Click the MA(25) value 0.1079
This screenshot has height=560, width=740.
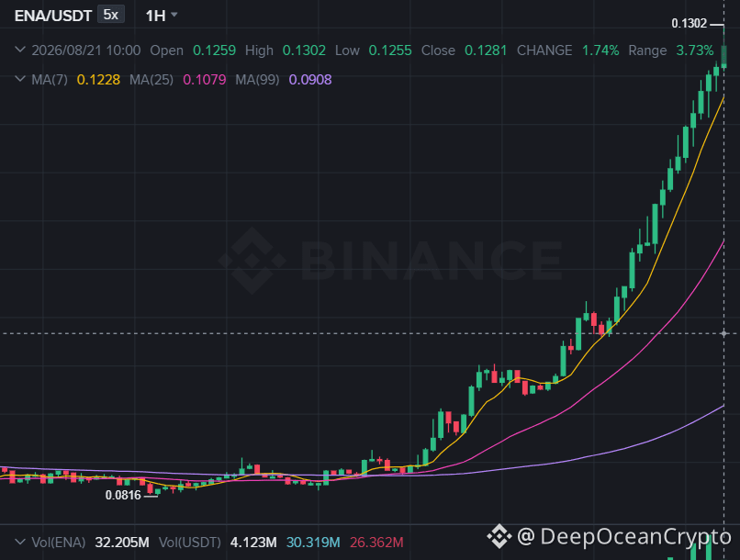pos(205,79)
